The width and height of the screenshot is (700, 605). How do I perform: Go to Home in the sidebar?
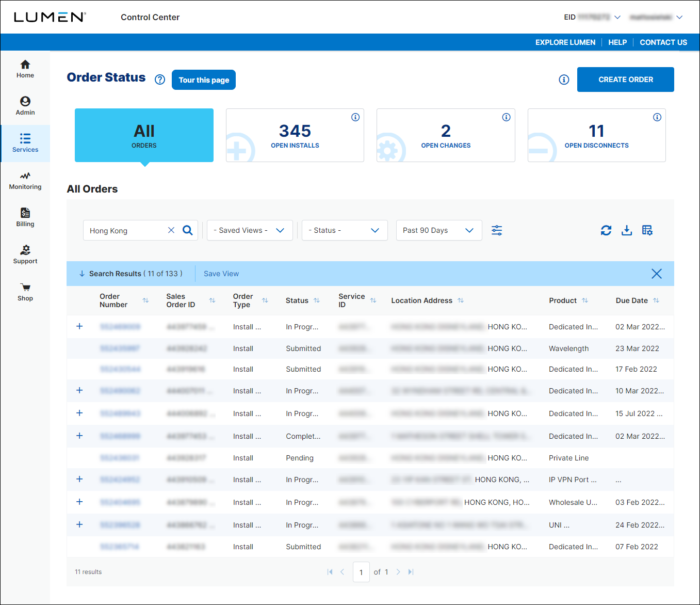25,69
